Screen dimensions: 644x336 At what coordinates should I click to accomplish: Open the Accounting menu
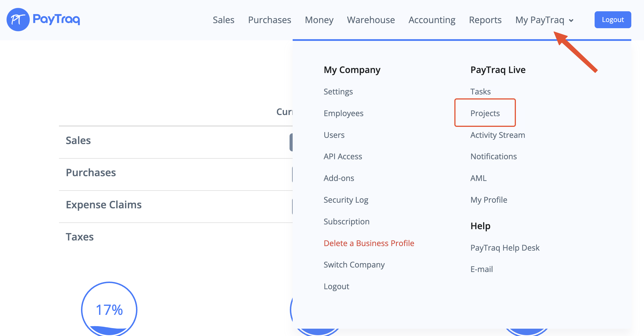point(432,20)
